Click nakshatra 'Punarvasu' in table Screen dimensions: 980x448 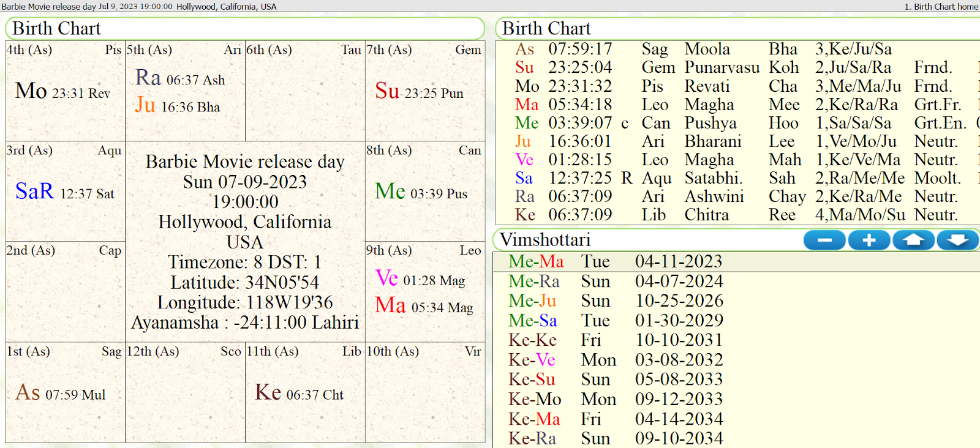tap(722, 67)
